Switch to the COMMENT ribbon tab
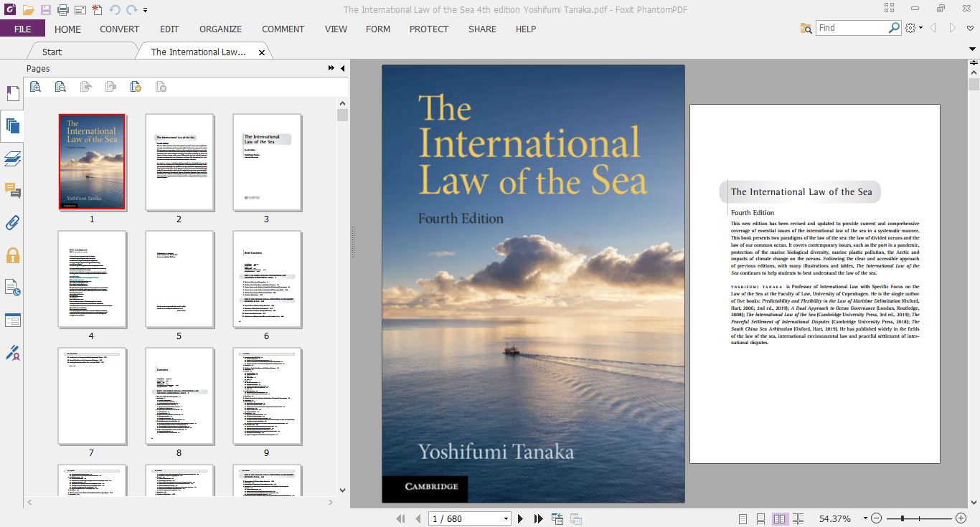The width and height of the screenshot is (980, 527). 283,29
